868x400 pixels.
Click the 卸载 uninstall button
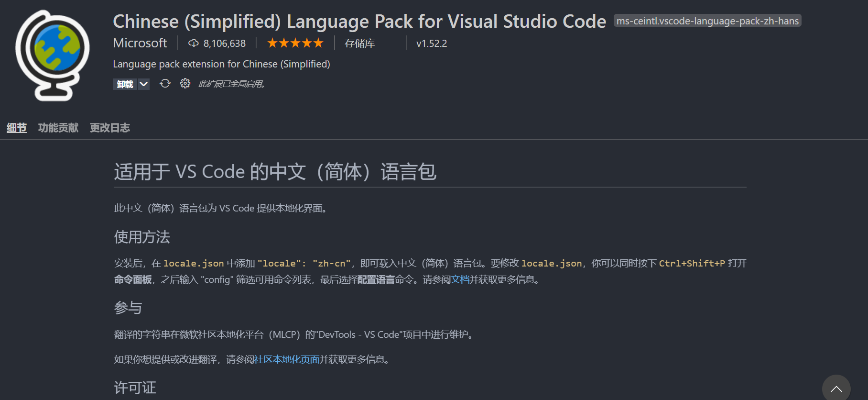[125, 84]
